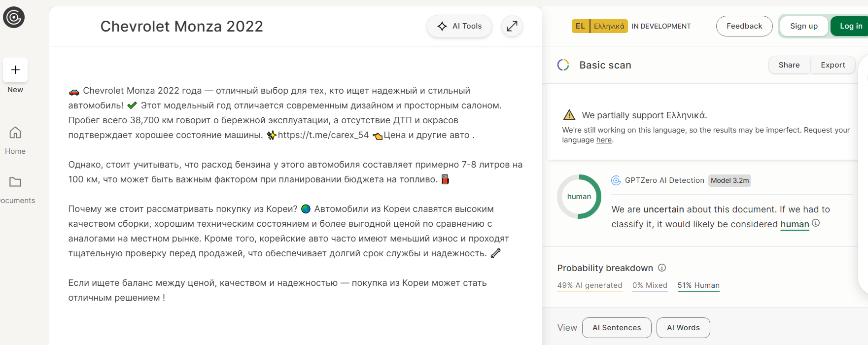
Task: Expand the editor with the fullscreen arrows icon
Action: 512,26
